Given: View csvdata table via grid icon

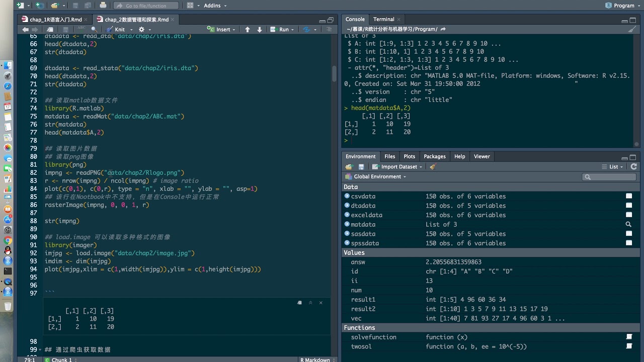Looking at the screenshot, I should click(x=629, y=196).
